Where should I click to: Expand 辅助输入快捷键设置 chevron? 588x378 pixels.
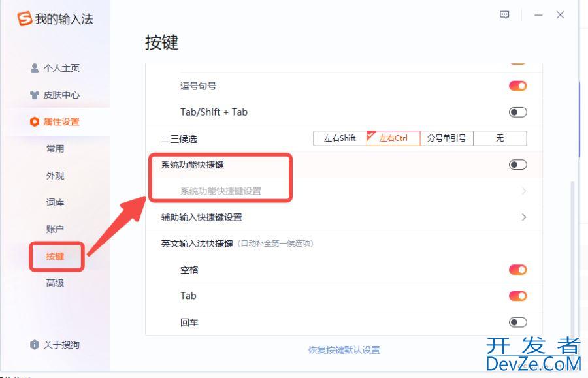pos(524,217)
